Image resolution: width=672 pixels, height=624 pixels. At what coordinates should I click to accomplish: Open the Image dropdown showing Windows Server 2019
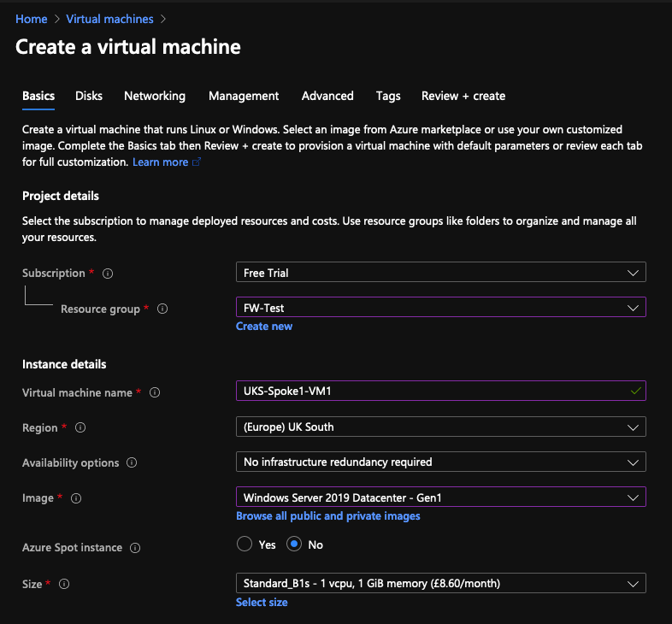pos(440,497)
